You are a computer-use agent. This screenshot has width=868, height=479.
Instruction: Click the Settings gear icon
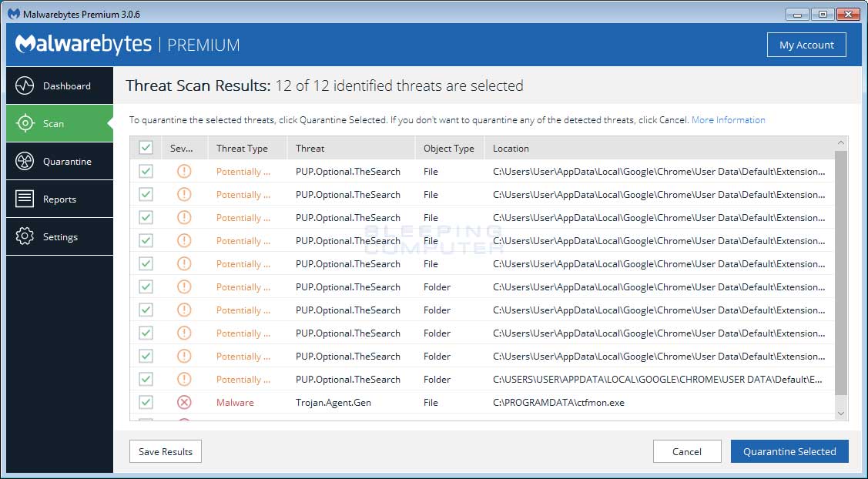pos(25,236)
